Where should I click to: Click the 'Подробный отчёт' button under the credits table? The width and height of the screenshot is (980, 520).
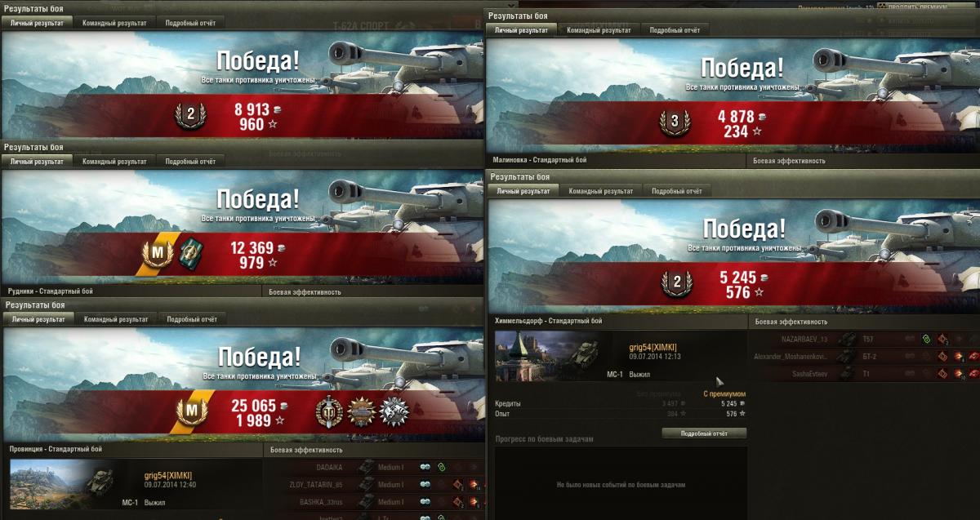click(704, 433)
